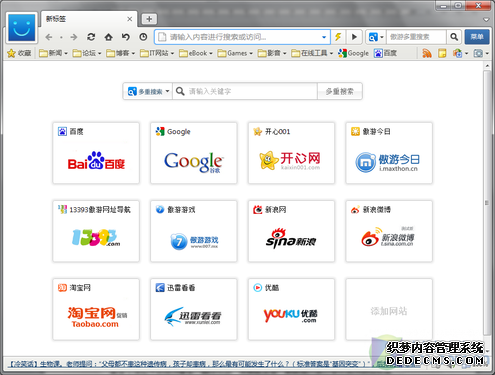The height and width of the screenshot is (375, 495).
Task: Open the Games bookmarks folder
Action: point(235,53)
